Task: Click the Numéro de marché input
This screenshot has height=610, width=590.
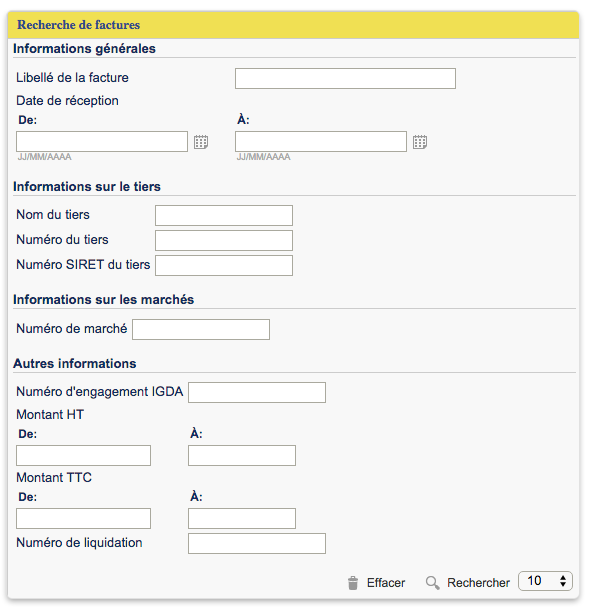Action: (x=201, y=330)
